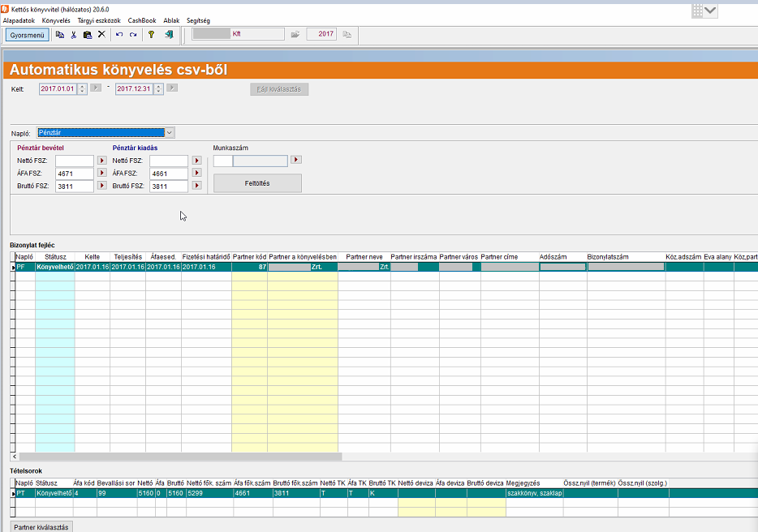The height and width of the screenshot is (532, 758).
Task: Click the Partner kiválasztás button
Action: point(42,527)
